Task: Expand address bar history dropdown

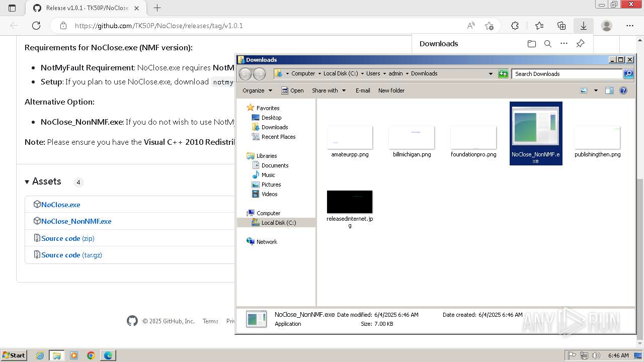Action: (491, 74)
